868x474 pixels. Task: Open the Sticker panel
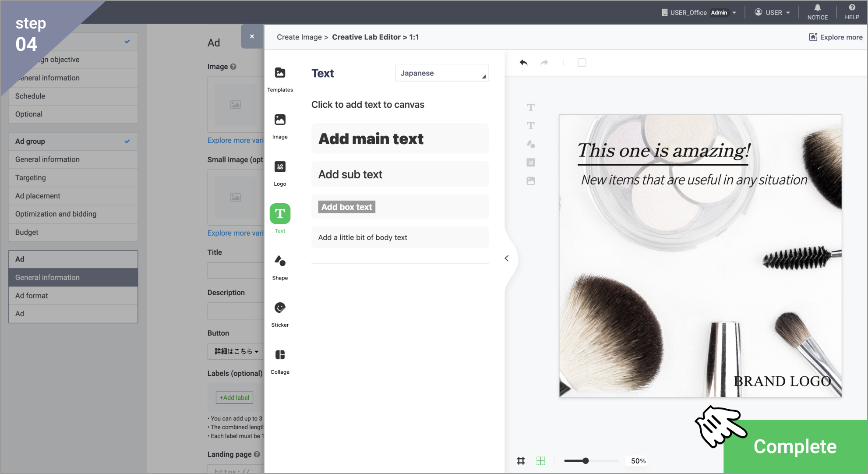(x=280, y=308)
